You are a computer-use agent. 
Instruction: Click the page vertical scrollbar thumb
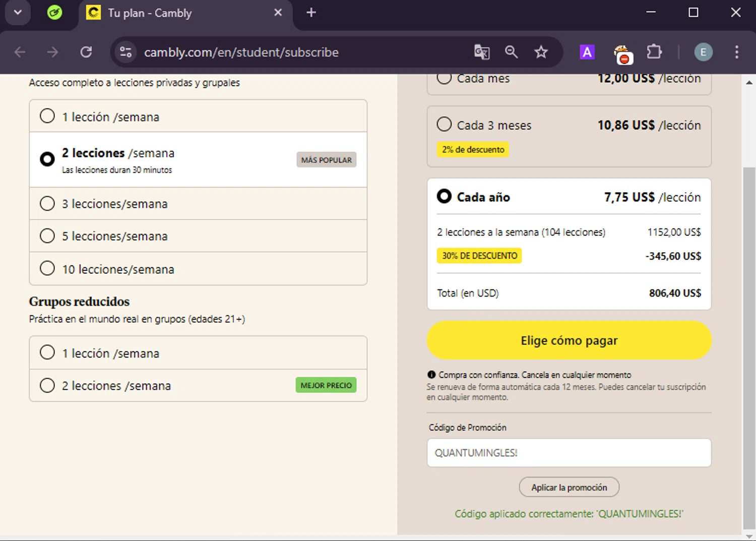coord(749,348)
